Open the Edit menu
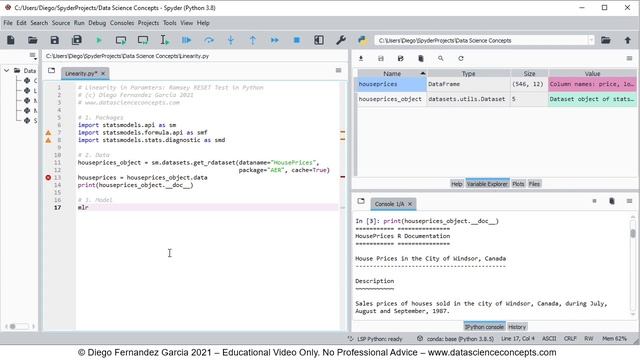The width and height of the screenshot is (640, 360). pyautogui.click(x=21, y=23)
